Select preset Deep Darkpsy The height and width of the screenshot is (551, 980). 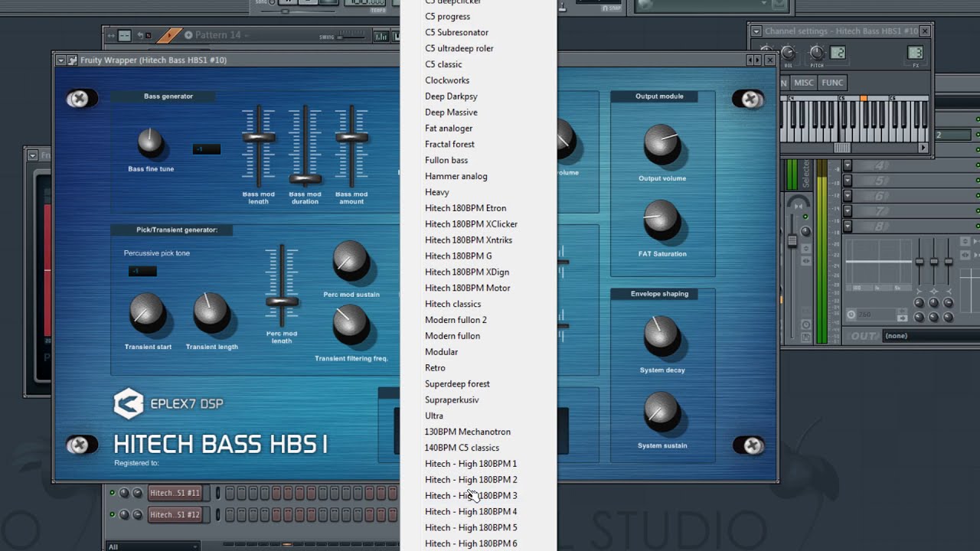(x=451, y=96)
